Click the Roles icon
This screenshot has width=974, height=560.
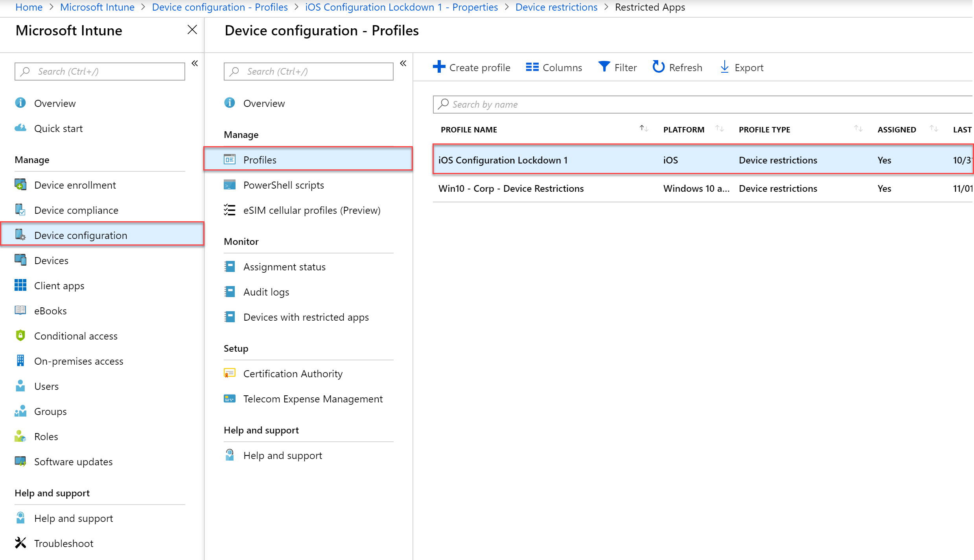[x=20, y=436]
